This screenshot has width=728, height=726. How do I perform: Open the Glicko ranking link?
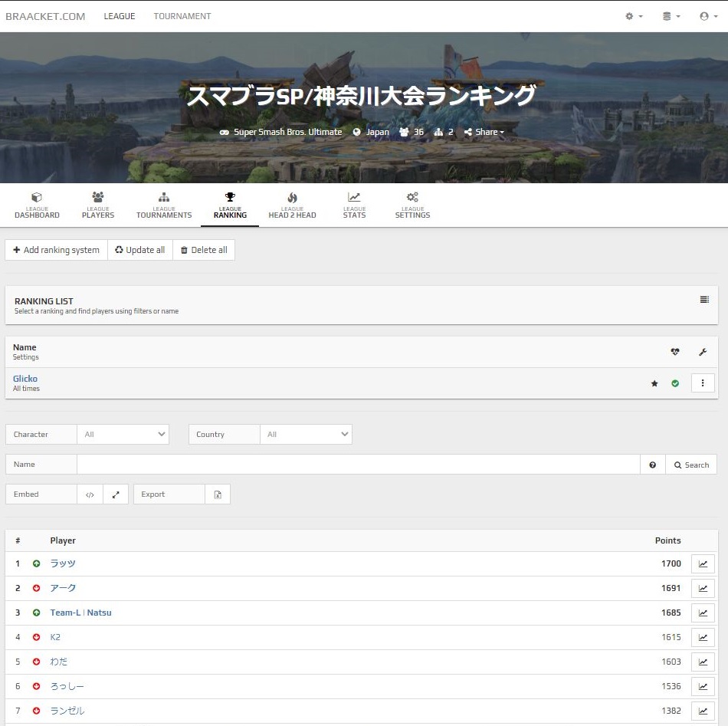coord(25,379)
